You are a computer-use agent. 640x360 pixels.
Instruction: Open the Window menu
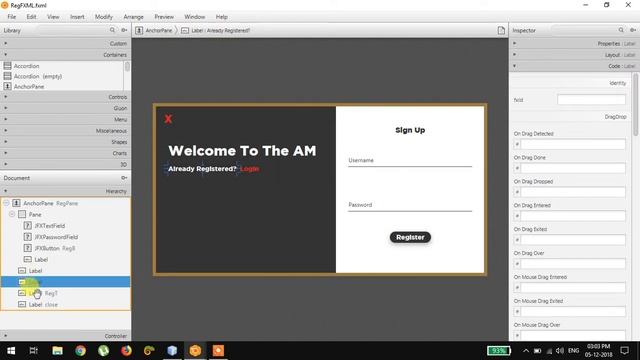coord(195,17)
